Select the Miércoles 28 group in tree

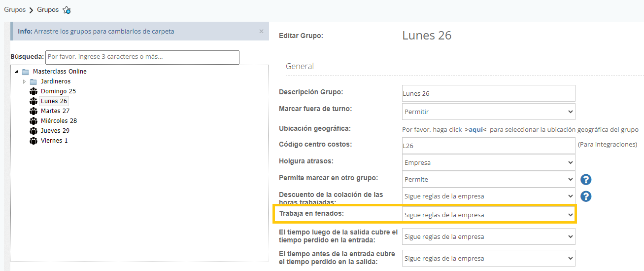[59, 121]
